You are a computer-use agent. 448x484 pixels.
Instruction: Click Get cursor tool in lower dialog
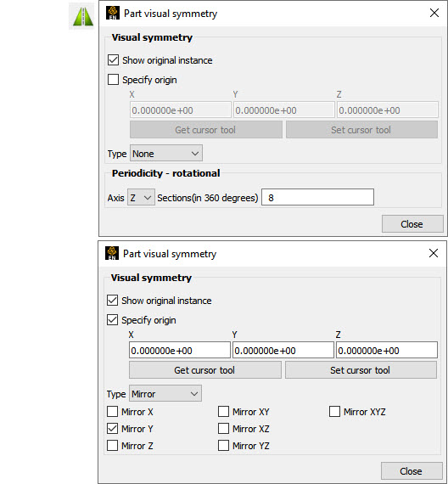[205, 369]
